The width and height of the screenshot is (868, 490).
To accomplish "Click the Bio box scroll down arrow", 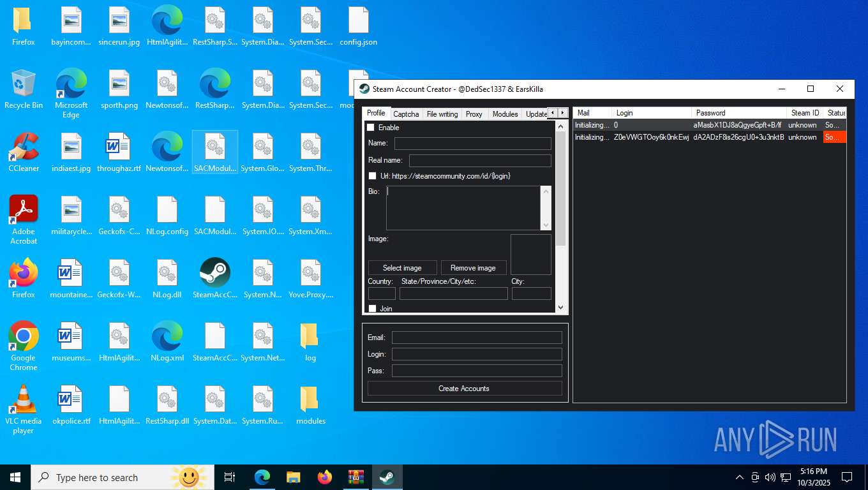I will 546,225.
